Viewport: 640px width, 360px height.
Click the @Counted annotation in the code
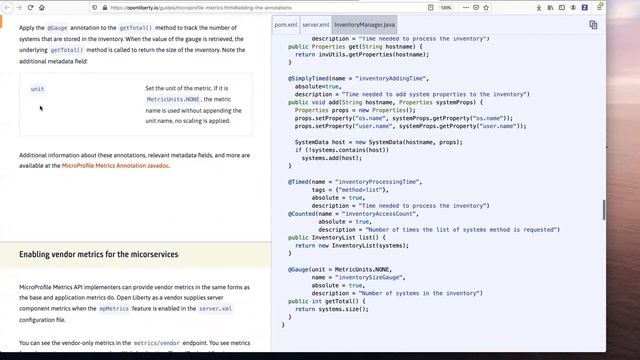(x=302, y=214)
